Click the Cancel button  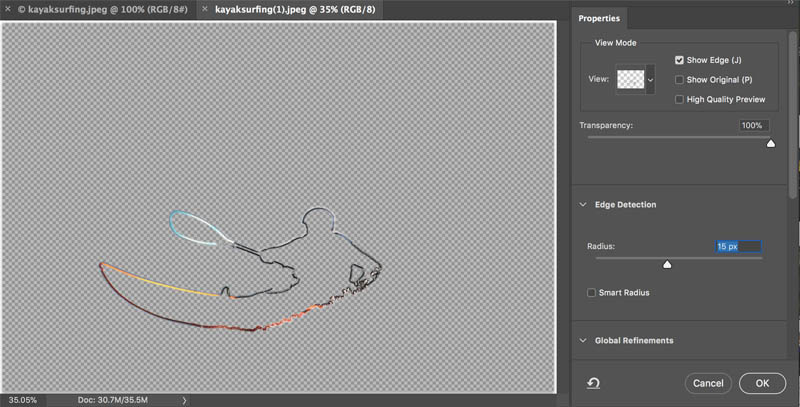(708, 384)
